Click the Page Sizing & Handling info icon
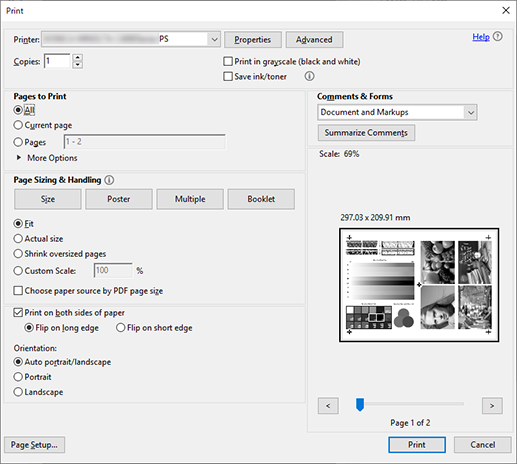The image size is (517, 464). pos(109,180)
